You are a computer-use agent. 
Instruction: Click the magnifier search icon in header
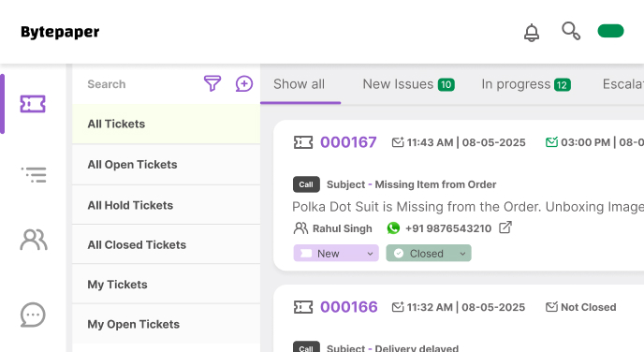(571, 31)
